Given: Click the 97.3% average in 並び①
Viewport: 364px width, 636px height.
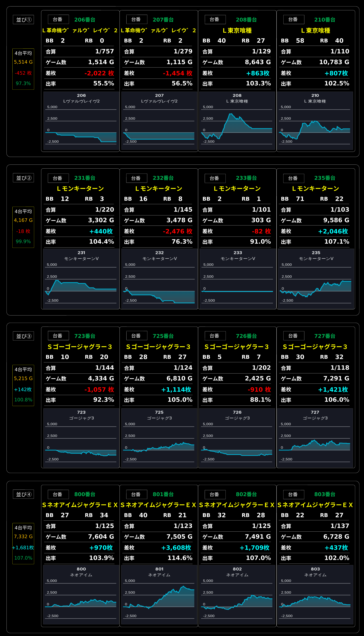Looking at the screenshot, I should coord(23,83).
